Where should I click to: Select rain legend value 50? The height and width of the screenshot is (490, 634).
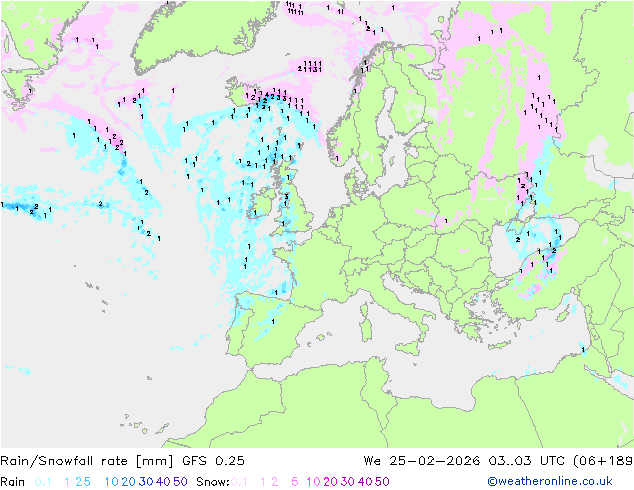tap(180, 482)
